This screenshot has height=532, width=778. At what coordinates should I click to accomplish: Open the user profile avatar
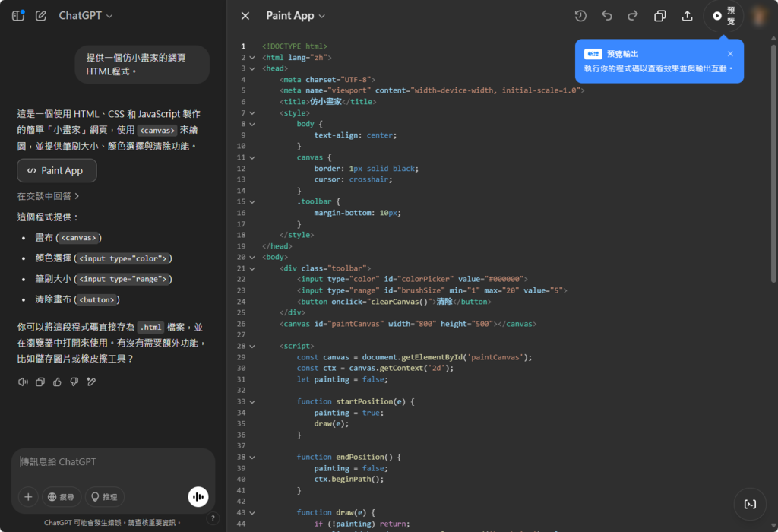coord(759,16)
